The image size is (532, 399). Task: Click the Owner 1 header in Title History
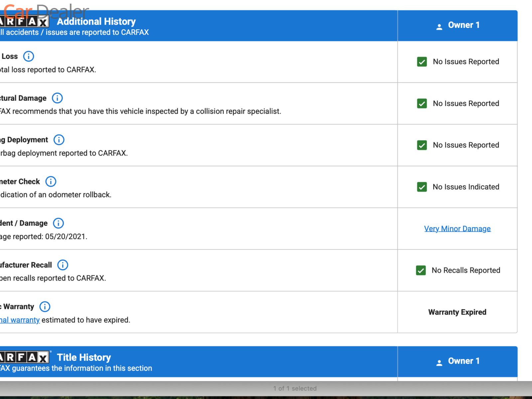[464, 361]
